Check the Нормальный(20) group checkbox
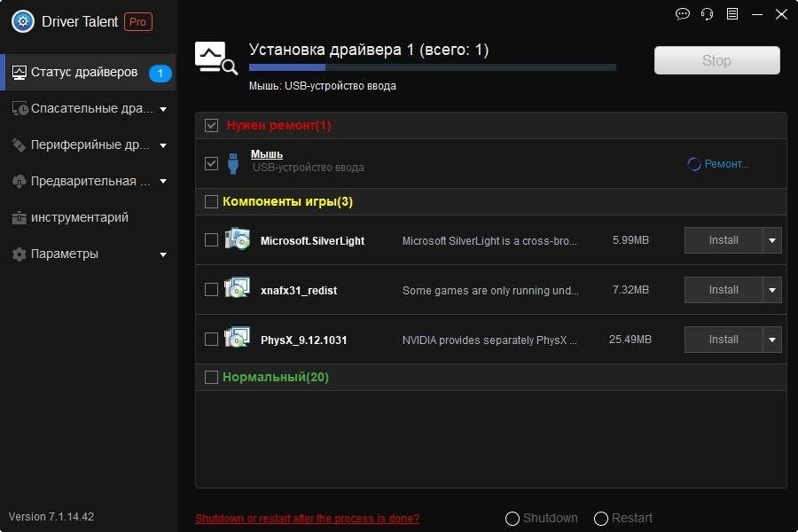This screenshot has height=532, width=798. 211,377
